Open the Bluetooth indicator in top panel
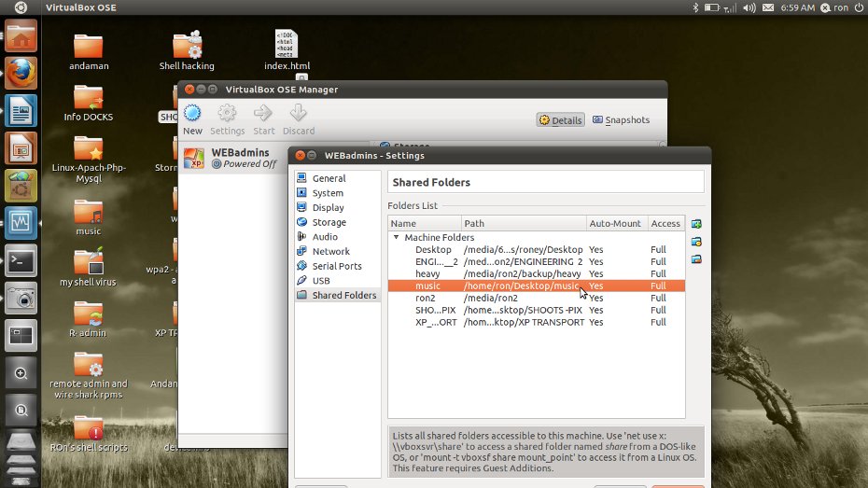Image resolution: width=868 pixels, height=488 pixels. (x=696, y=7)
